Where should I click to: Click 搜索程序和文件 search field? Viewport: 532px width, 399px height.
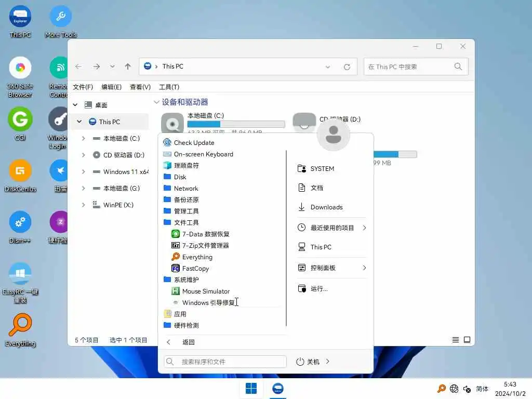(x=225, y=362)
